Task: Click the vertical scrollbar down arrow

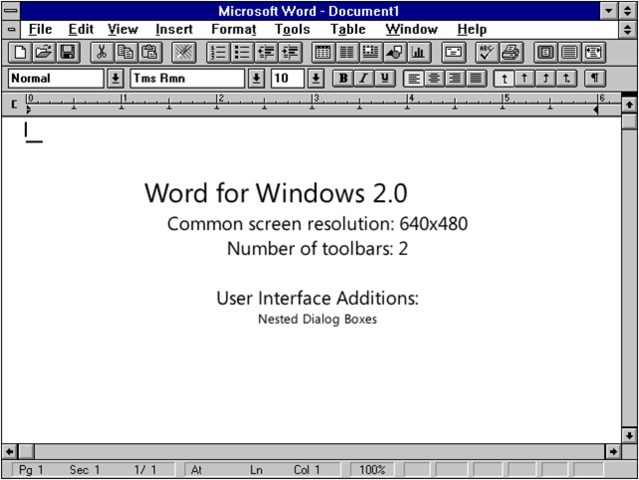Action: pos(629,435)
